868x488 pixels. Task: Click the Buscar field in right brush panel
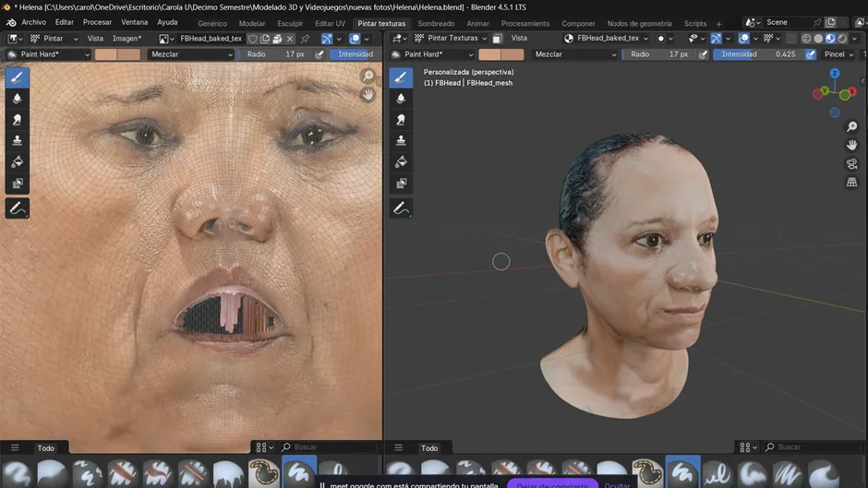click(813, 447)
